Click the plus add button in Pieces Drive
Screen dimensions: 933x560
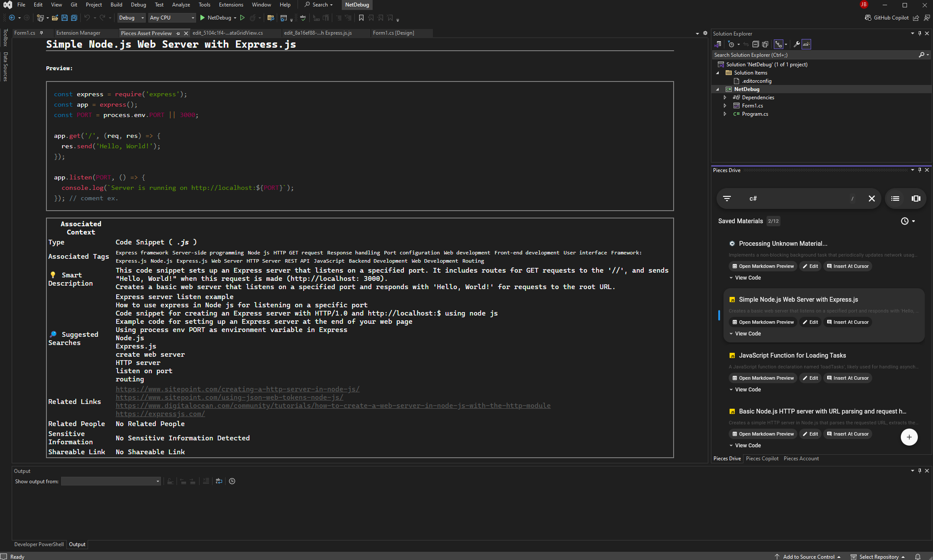pyautogui.click(x=909, y=437)
